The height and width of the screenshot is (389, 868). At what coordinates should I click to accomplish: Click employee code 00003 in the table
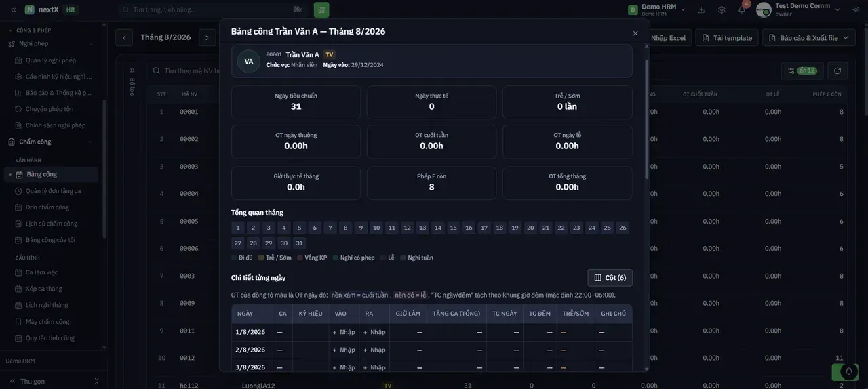click(189, 166)
